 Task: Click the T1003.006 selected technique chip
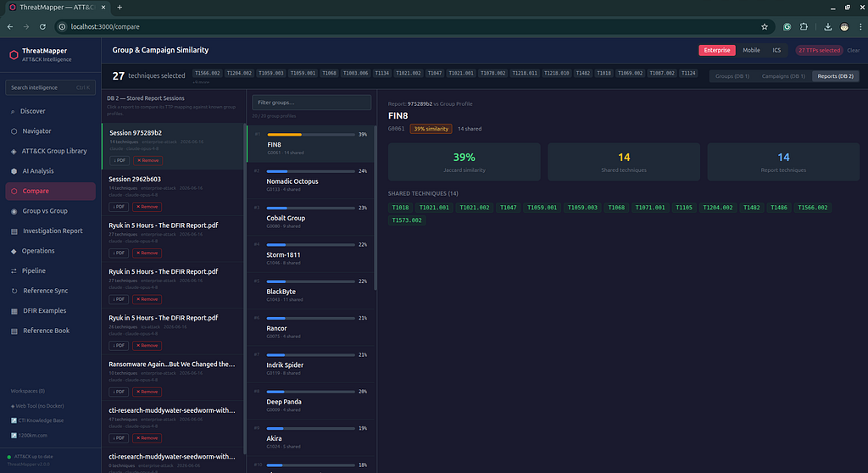point(355,73)
